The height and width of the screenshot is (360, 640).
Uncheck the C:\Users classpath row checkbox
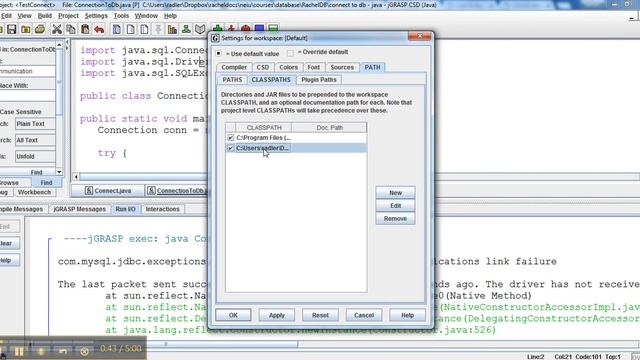(231, 148)
